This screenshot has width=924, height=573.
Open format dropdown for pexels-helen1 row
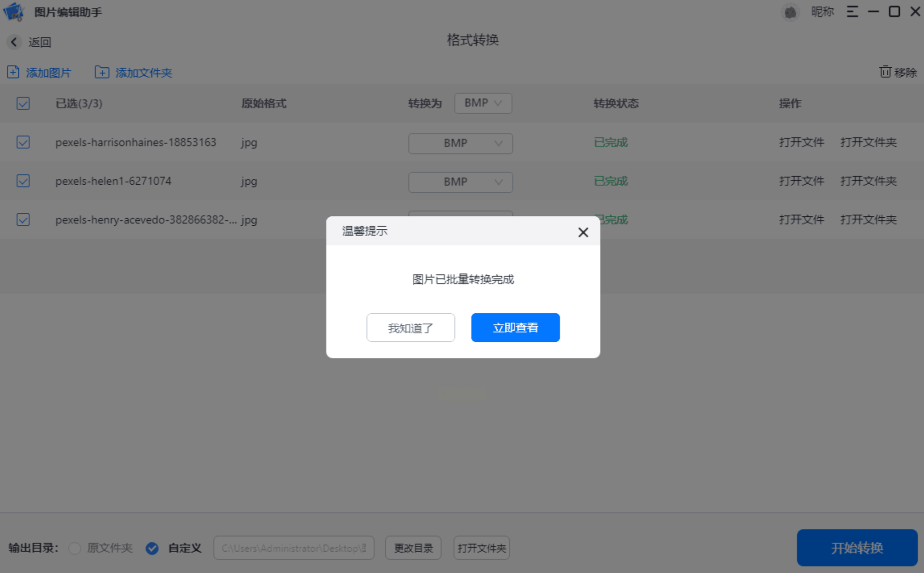coord(460,182)
